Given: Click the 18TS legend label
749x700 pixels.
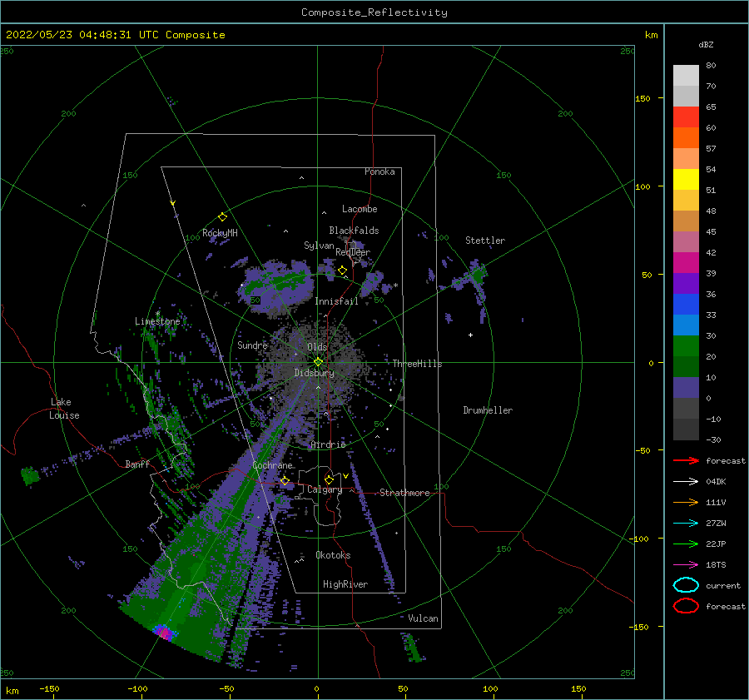Looking at the screenshot, I should coord(716,565).
